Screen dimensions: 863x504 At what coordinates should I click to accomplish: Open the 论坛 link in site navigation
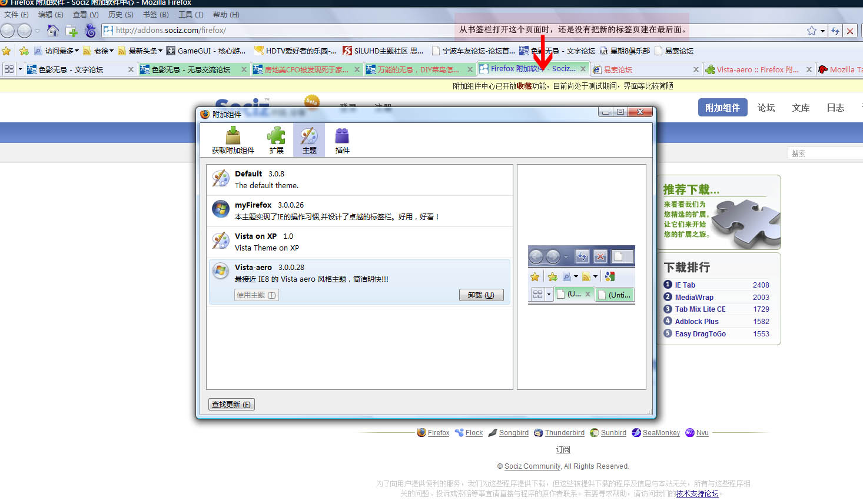(766, 108)
